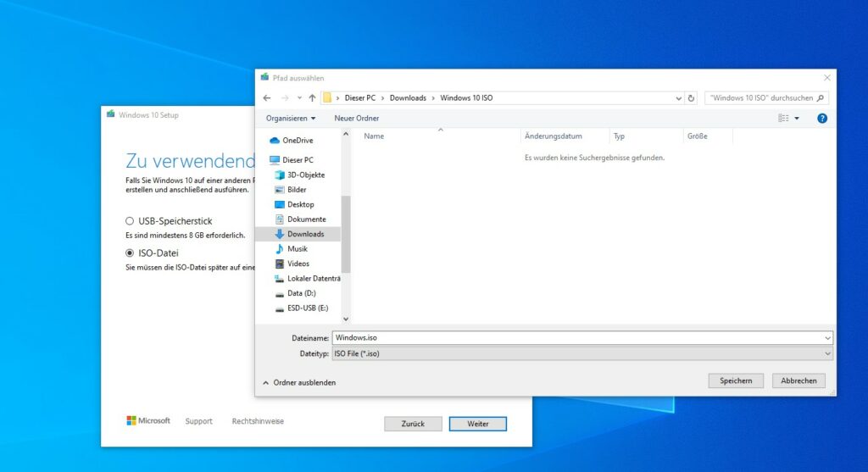The width and height of the screenshot is (868, 472).
Task: Click the search magnifier icon in the search box
Action: point(821,98)
